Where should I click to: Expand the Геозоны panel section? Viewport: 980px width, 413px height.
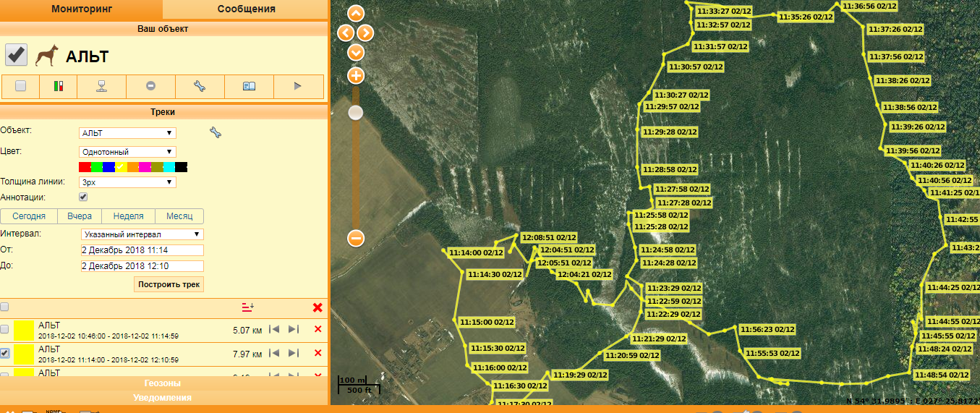pos(163,383)
